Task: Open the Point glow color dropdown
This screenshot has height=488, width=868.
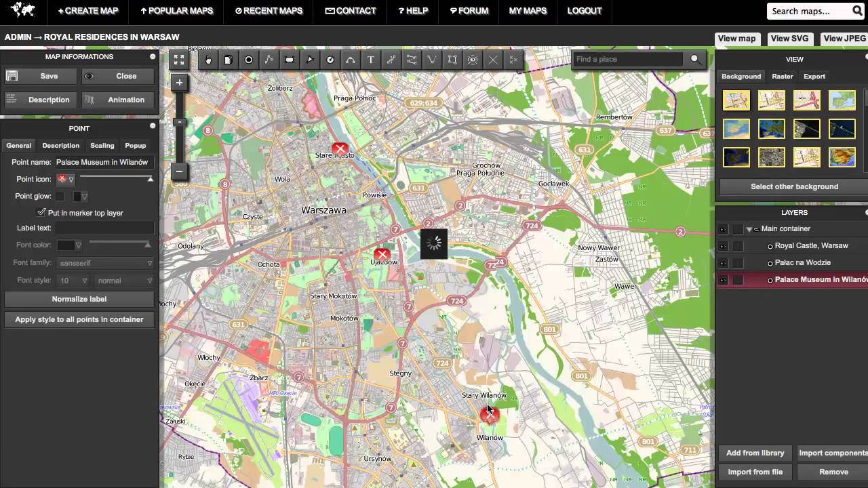Action: point(84,197)
